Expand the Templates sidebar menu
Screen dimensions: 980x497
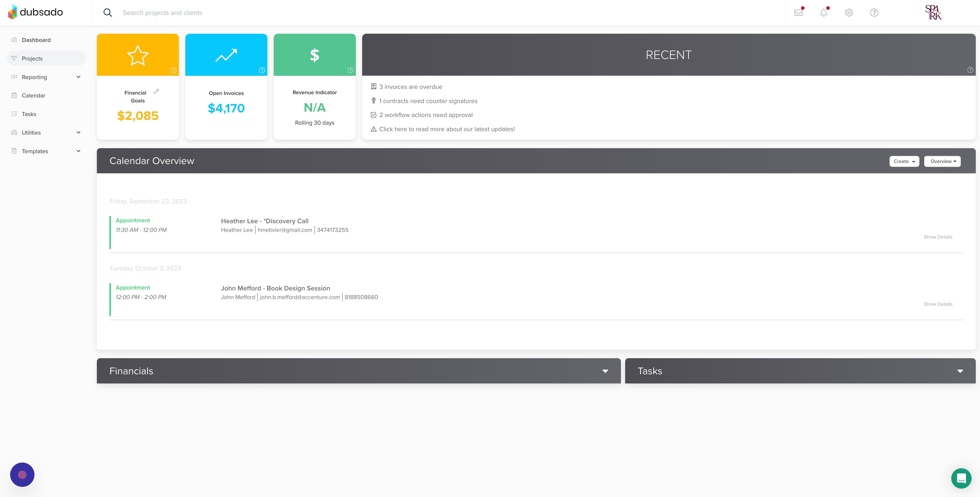(x=78, y=151)
